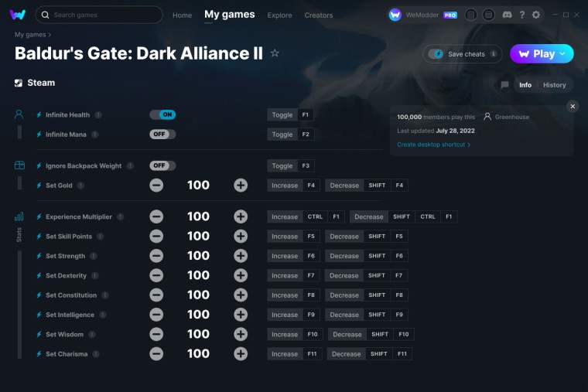Increase Set Intelligence with plus button
588x392 pixels.
coord(241,315)
